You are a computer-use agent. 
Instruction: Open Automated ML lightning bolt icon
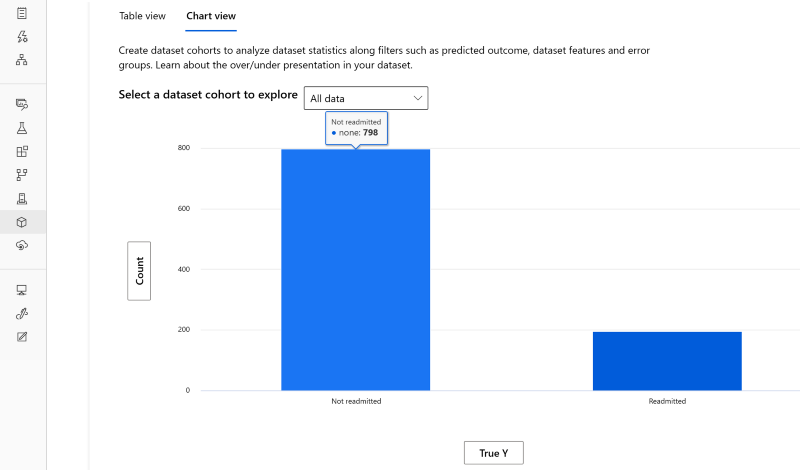(21, 36)
